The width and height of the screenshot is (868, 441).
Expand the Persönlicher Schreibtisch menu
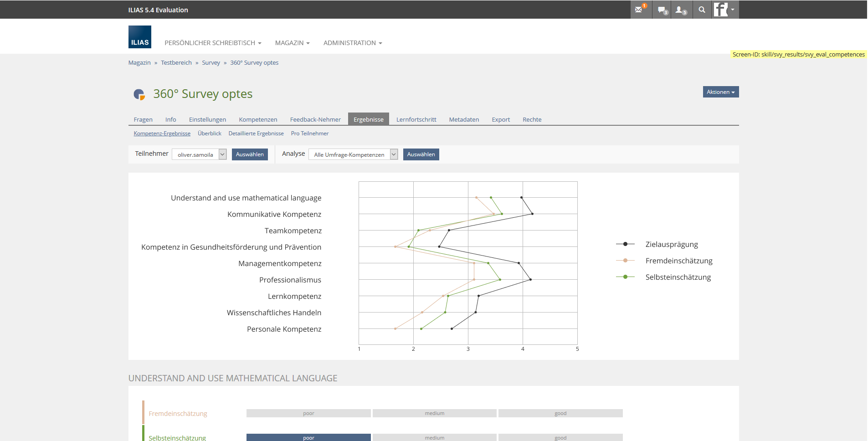213,43
